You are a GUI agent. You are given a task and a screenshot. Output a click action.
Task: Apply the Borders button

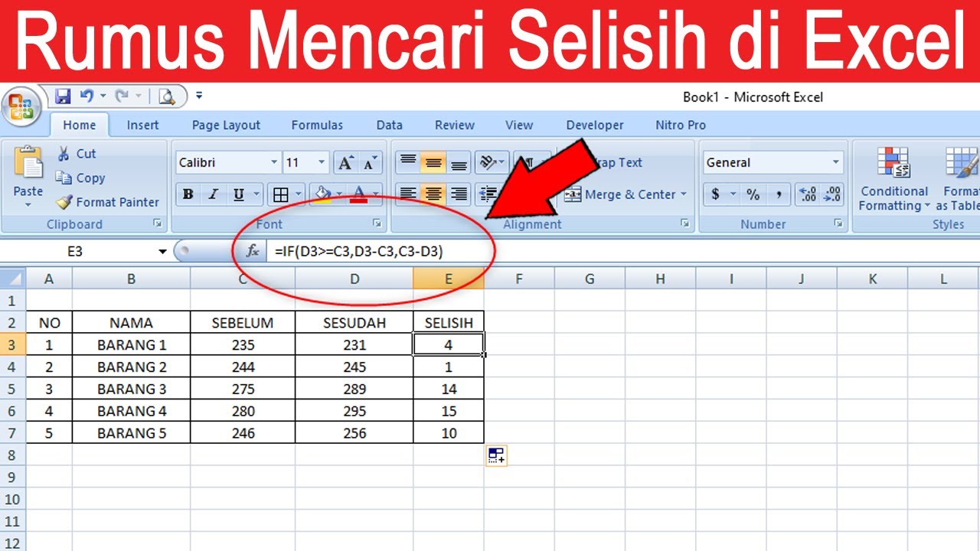coord(281,194)
